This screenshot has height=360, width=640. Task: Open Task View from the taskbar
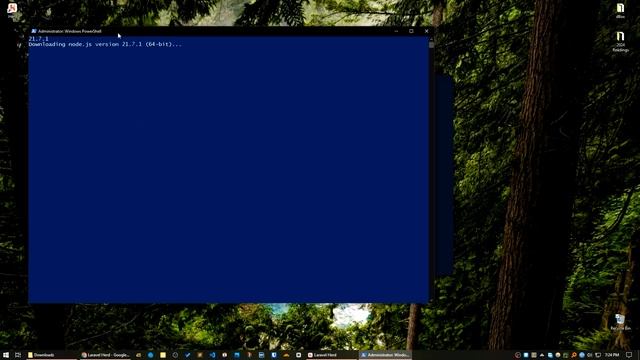(x=18, y=355)
